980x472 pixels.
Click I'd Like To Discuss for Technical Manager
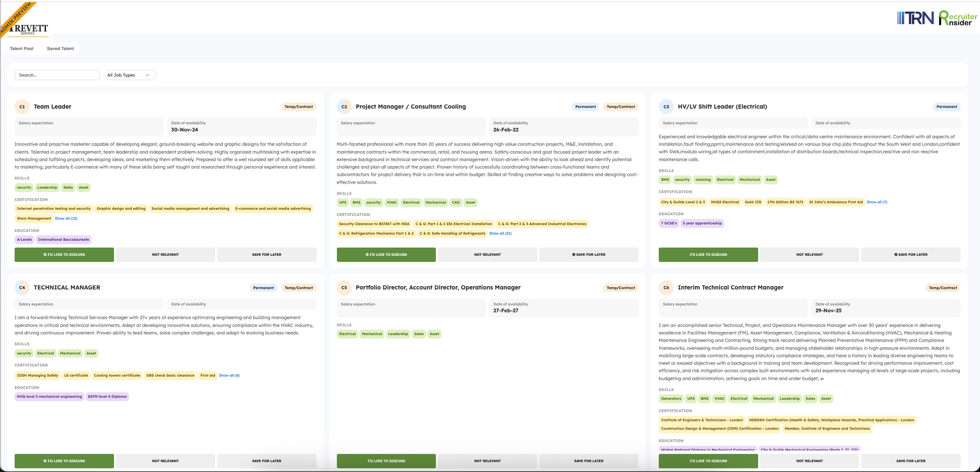(x=64, y=461)
